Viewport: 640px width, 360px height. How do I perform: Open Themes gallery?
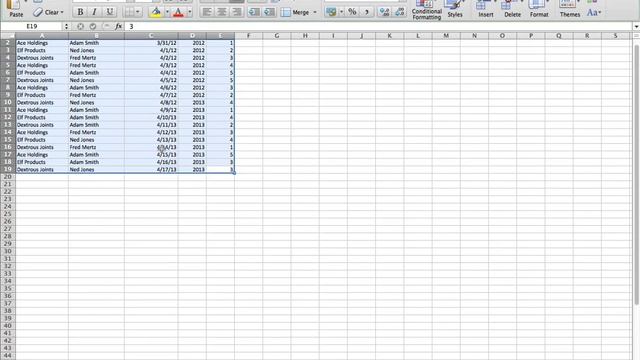pyautogui.click(x=570, y=9)
